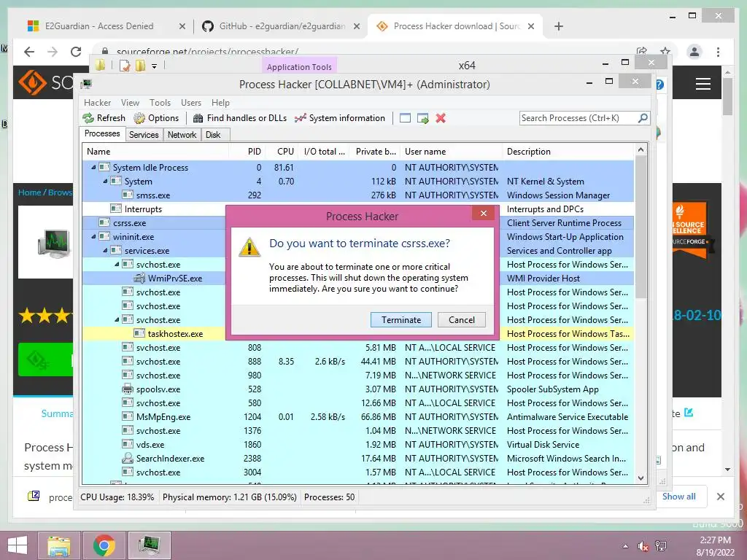The image size is (747, 560).
Task: Open the Hacker menu
Action: click(x=97, y=103)
